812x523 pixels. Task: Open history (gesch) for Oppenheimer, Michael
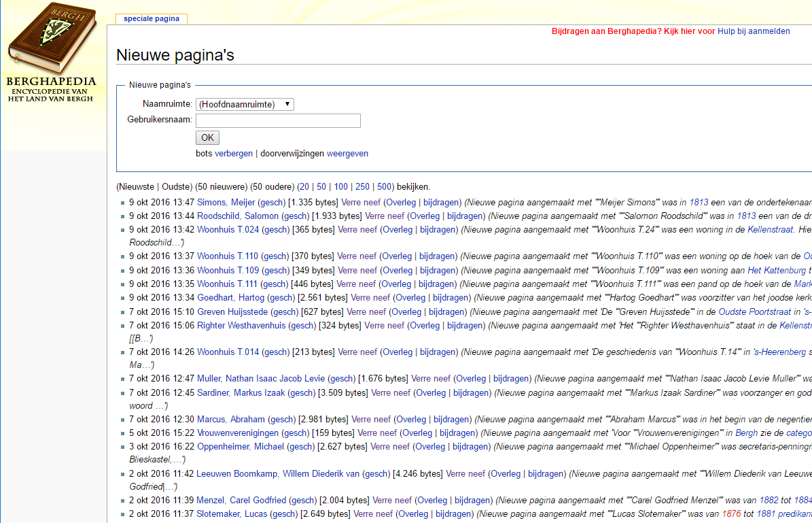tap(302, 446)
